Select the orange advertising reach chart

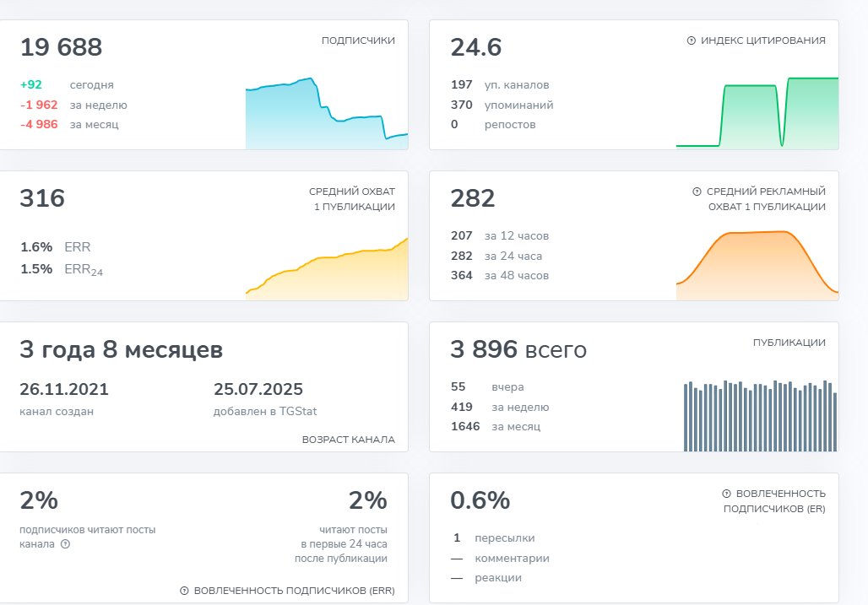[757, 264]
